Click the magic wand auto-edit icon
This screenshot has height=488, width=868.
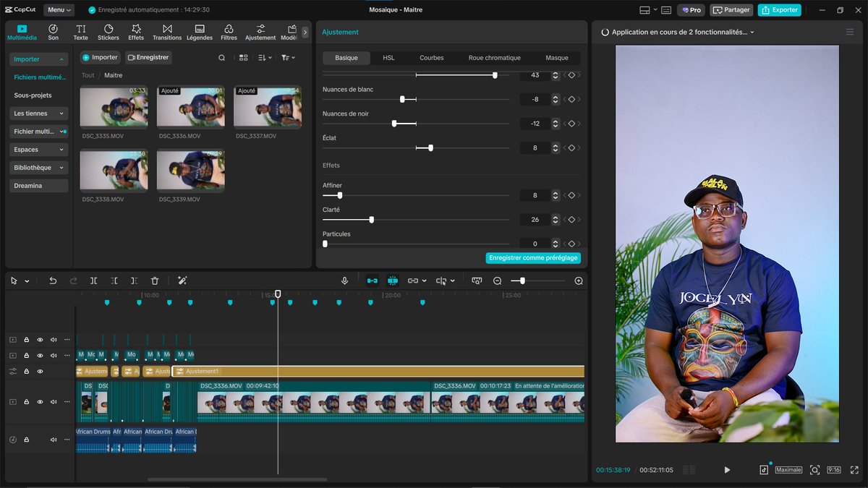(182, 281)
